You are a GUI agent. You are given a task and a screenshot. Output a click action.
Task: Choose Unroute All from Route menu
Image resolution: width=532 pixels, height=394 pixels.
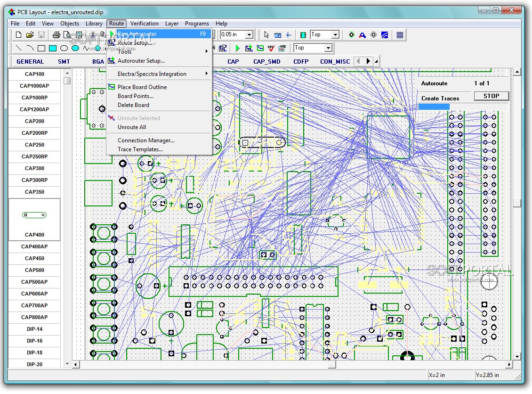pyautogui.click(x=132, y=127)
